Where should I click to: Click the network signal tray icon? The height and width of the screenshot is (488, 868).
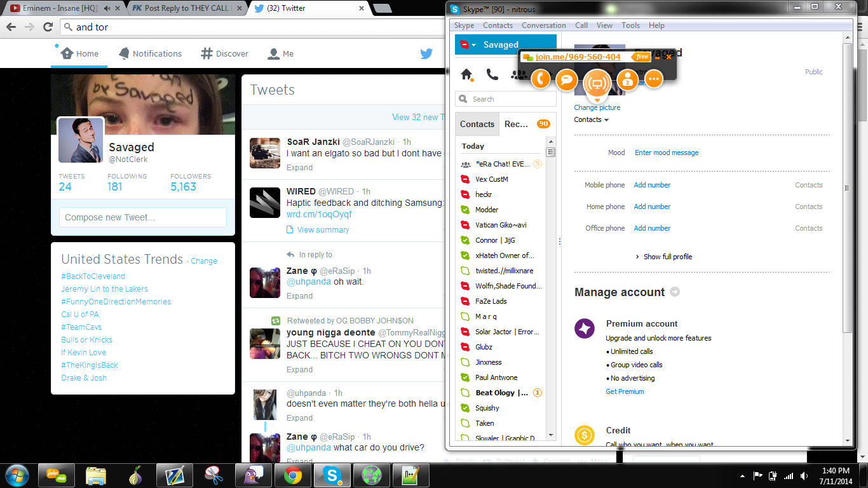(789, 475)
